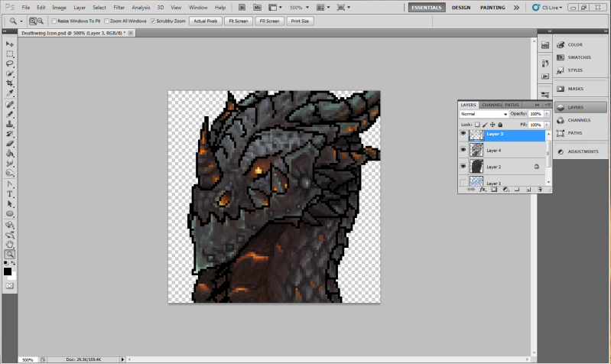Click Zoom In mode in options bar
The image size is (611, 364).
33,21
